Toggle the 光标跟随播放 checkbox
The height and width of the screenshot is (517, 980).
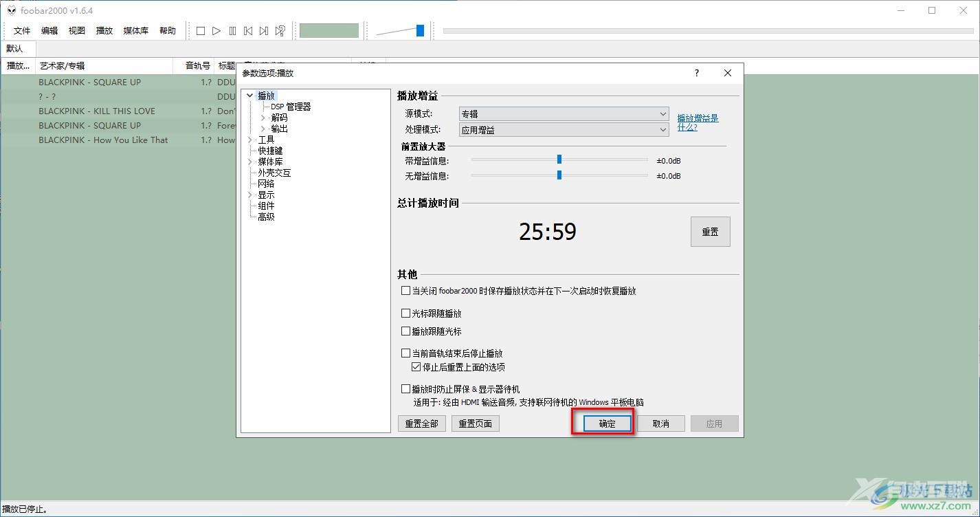(405, 313)
